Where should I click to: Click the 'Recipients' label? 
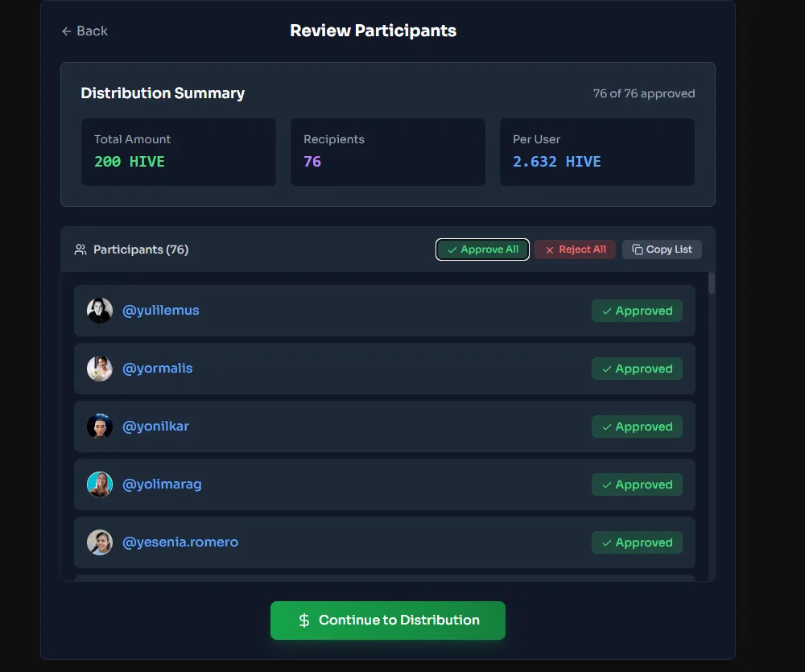point(334,139)
